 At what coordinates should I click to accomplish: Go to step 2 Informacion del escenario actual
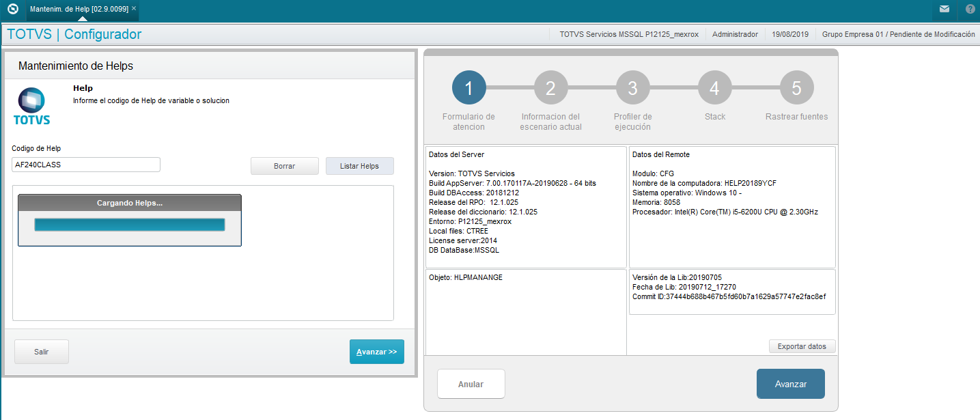[x=550, y=88]
